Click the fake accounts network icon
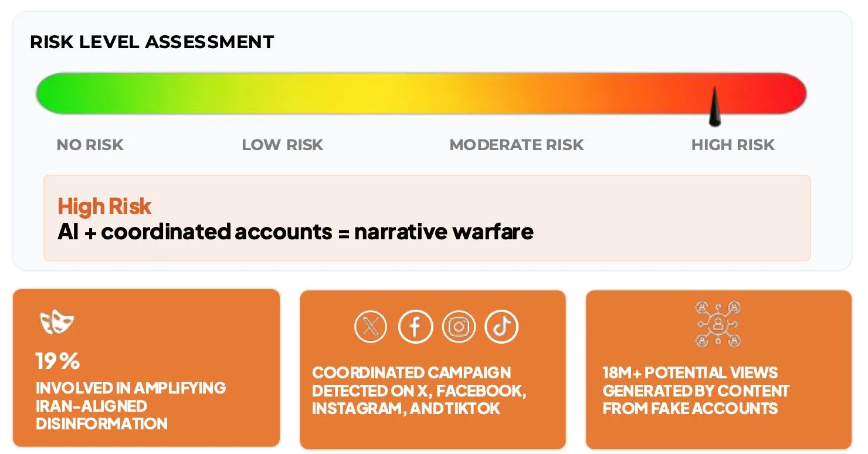The width and height of the screenshot is (868, 454). (718, 324)
